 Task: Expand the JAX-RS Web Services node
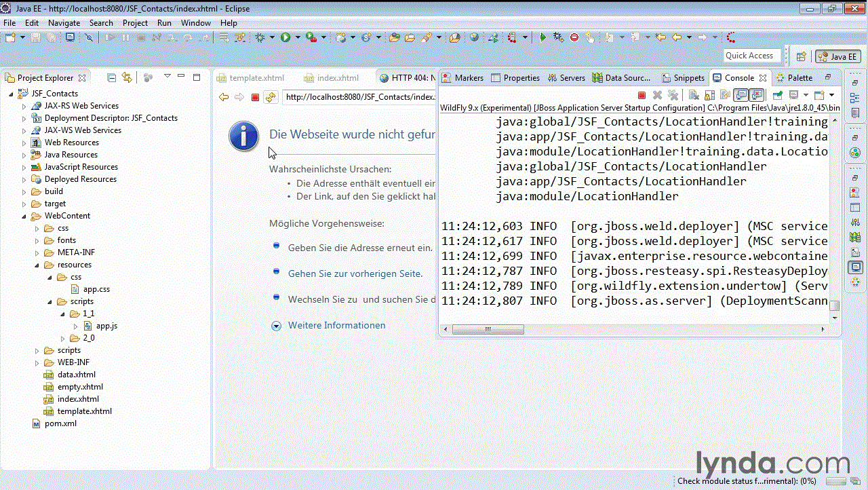click(24, 106)
